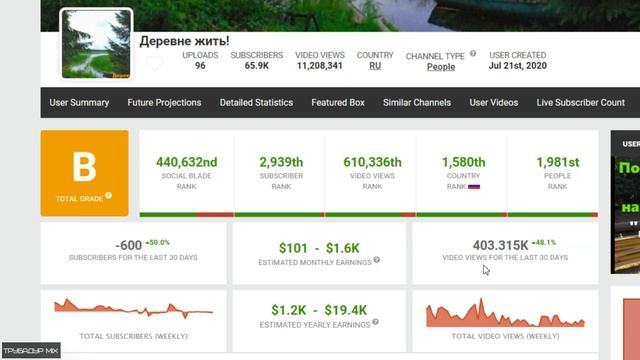This screenshot has width=640, height=360.
Task: Click the subscribers count 65.9K
Action: pos(257,66)
